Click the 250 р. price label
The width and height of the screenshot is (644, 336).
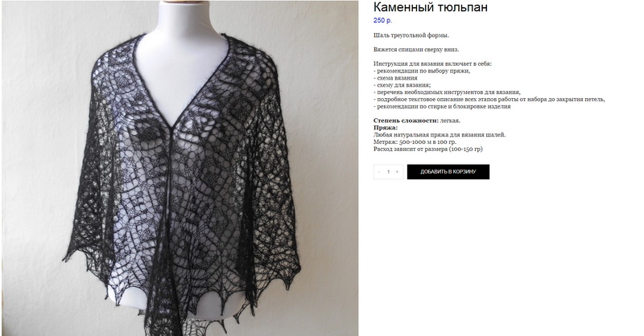click(x=383, y=20)
